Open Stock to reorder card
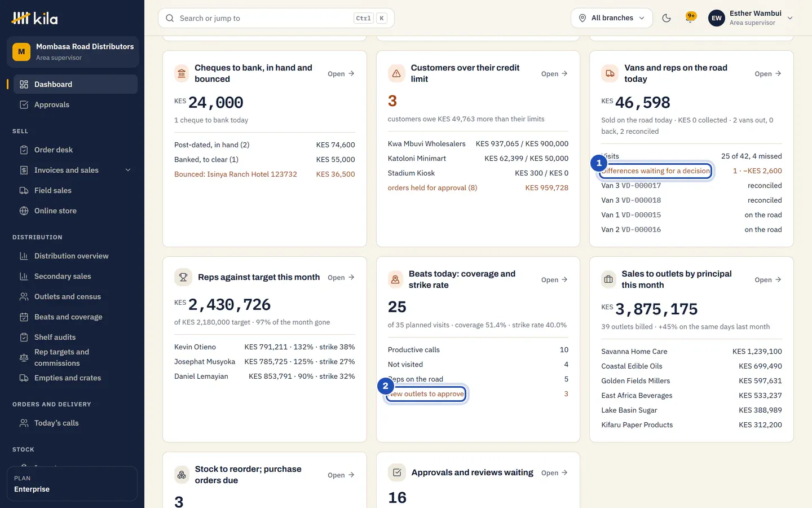 [341, 475]
